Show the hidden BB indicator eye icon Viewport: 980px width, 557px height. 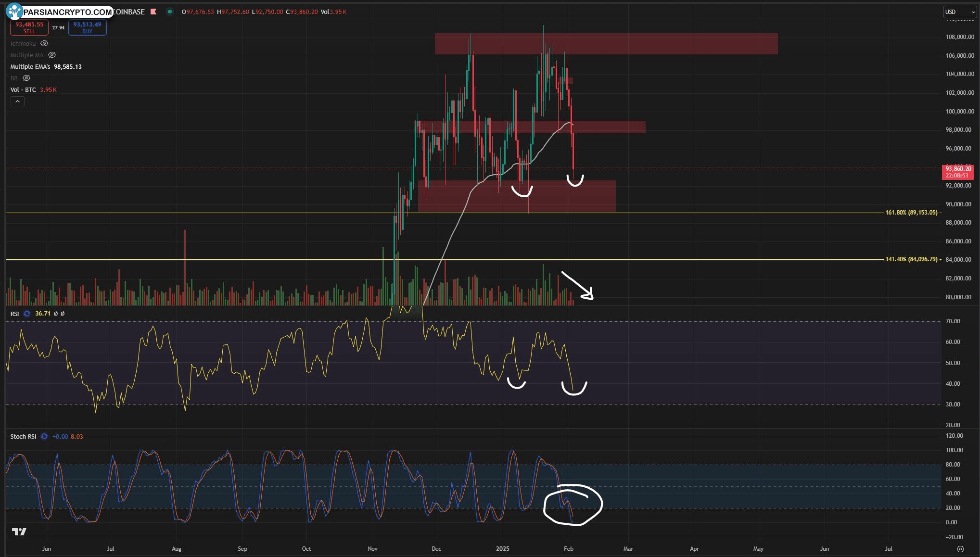[x=27, y=78]
